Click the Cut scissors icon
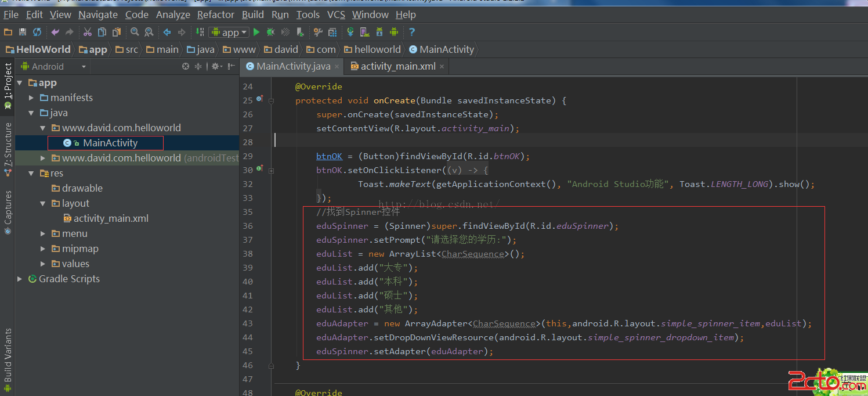This screenshot has height=396, width=868. pyautogui.click(x=88, y=33)
